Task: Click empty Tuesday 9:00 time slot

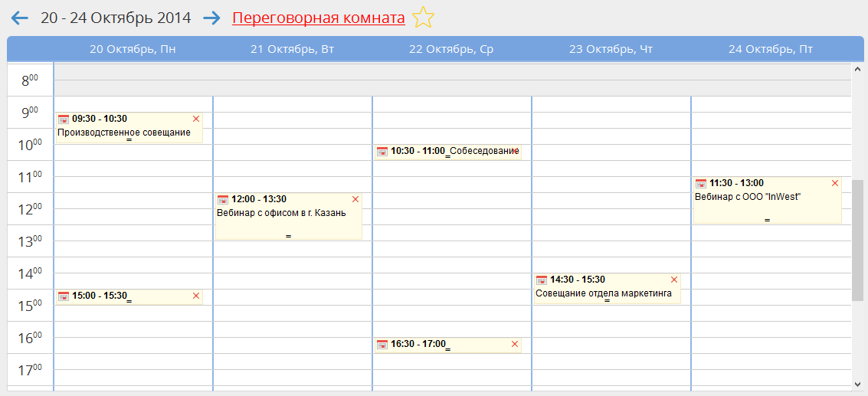Action: [292, 104]
